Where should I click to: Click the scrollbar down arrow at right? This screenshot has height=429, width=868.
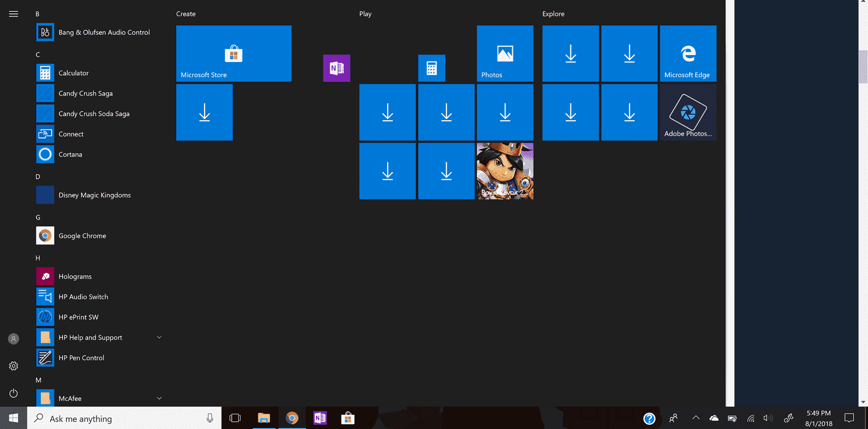click(x=863, y=402)
